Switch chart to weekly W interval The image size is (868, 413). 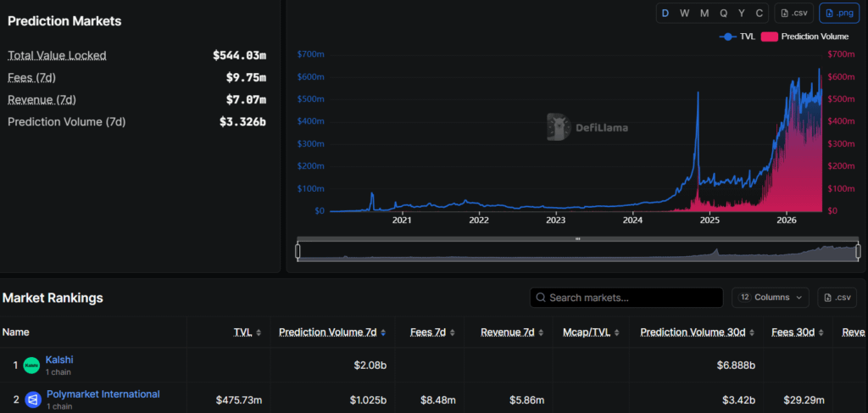(x=684, y=14)
